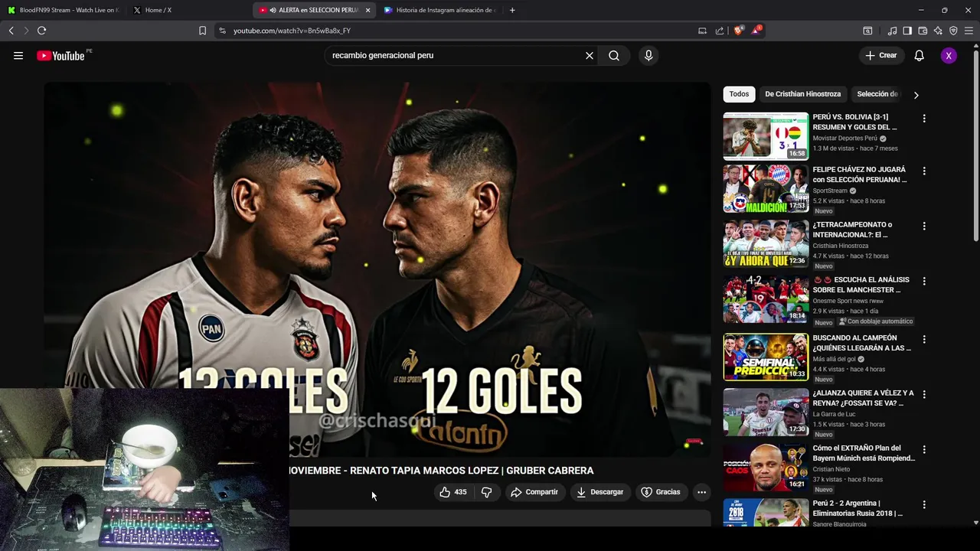Open the Brave Wallet icon
980x551 pixels.
point(923,31)
